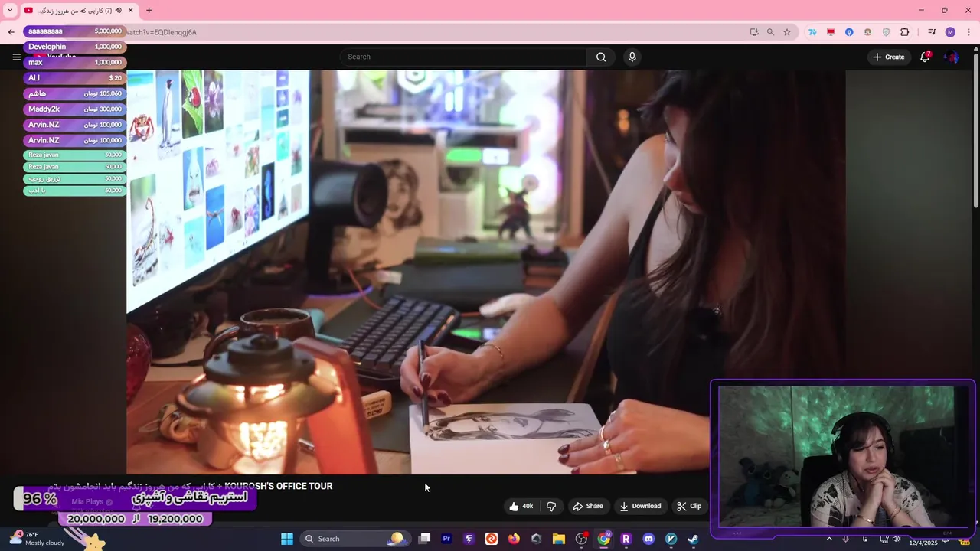Open Task View on taskbar
980x551 pixels.
[x=425, y=539]
